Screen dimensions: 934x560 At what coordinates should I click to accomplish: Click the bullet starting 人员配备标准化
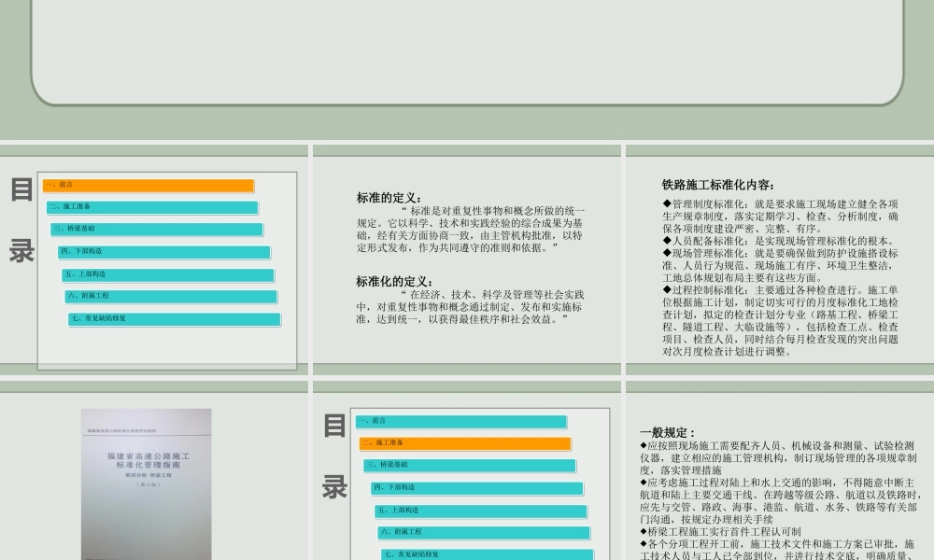click(x=779, y=241)
